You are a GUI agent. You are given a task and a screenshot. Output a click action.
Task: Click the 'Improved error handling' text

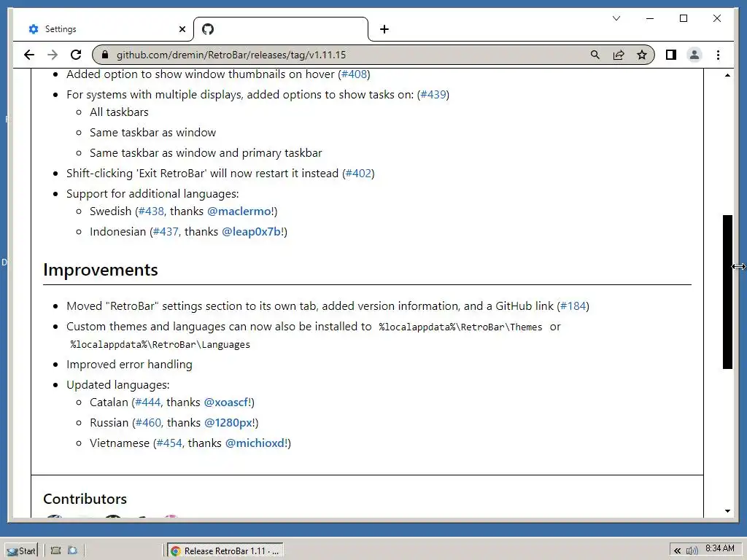pos(129,365)
